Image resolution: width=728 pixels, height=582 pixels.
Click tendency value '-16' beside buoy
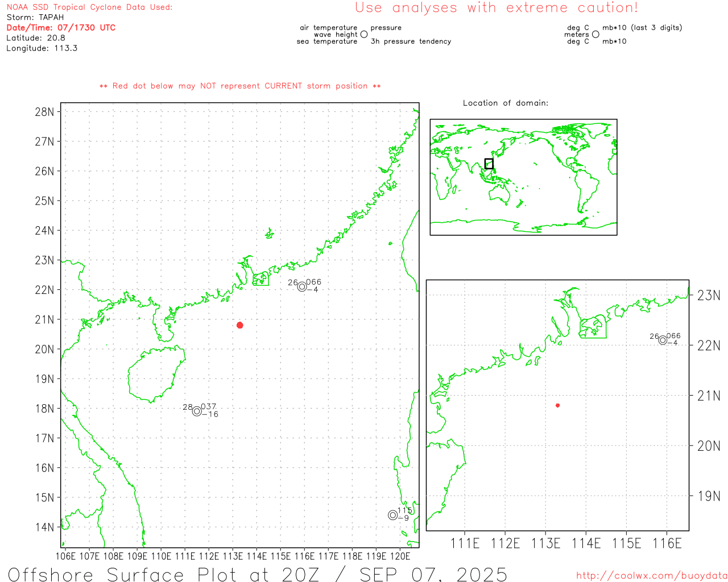click(210, 414)
